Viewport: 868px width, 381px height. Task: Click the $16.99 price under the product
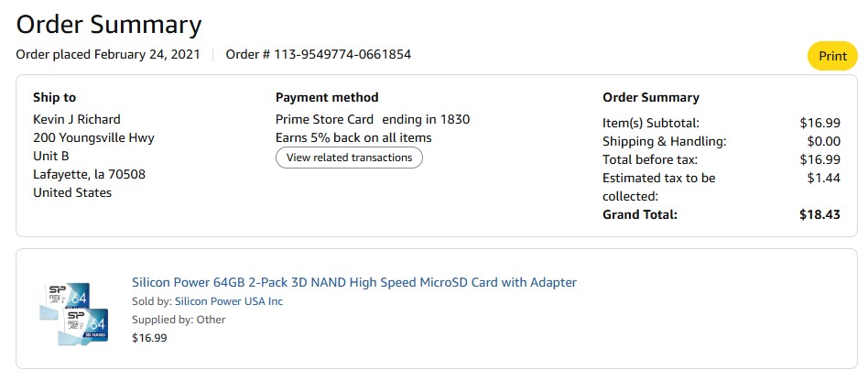[149, 338]
